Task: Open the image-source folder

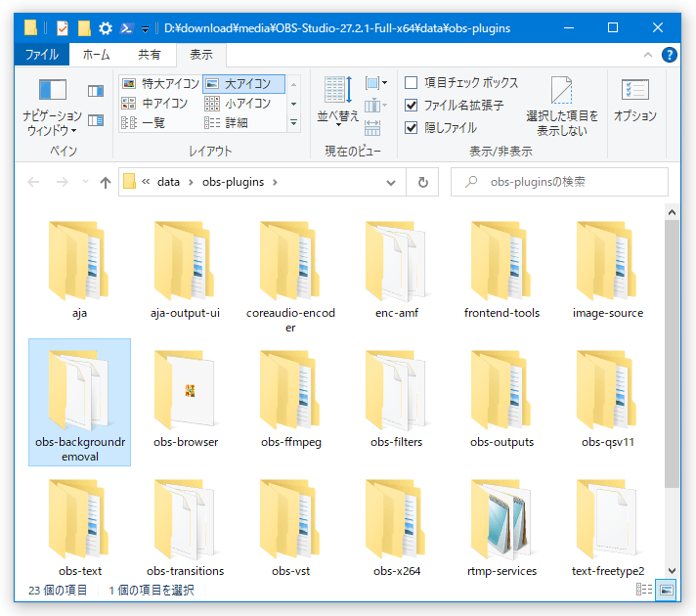Action: 608,270
